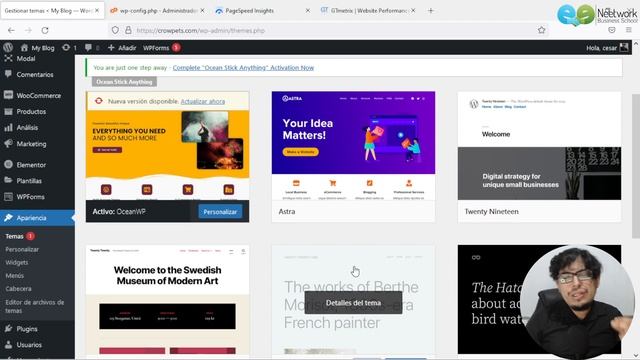Viewport: 640px width, 360px height.
Task: Open Editor de archivos de temas
Action: [x=35, y=306]
